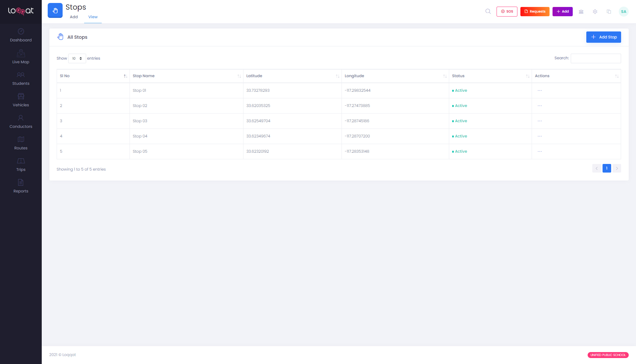Open the Dashboard sidebar icon
The image size is (636, 364).
[21, 31]
